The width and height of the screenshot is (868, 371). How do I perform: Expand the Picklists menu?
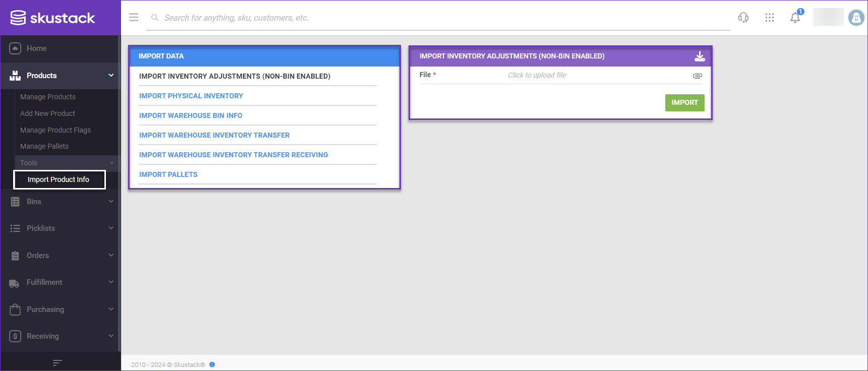60,228
